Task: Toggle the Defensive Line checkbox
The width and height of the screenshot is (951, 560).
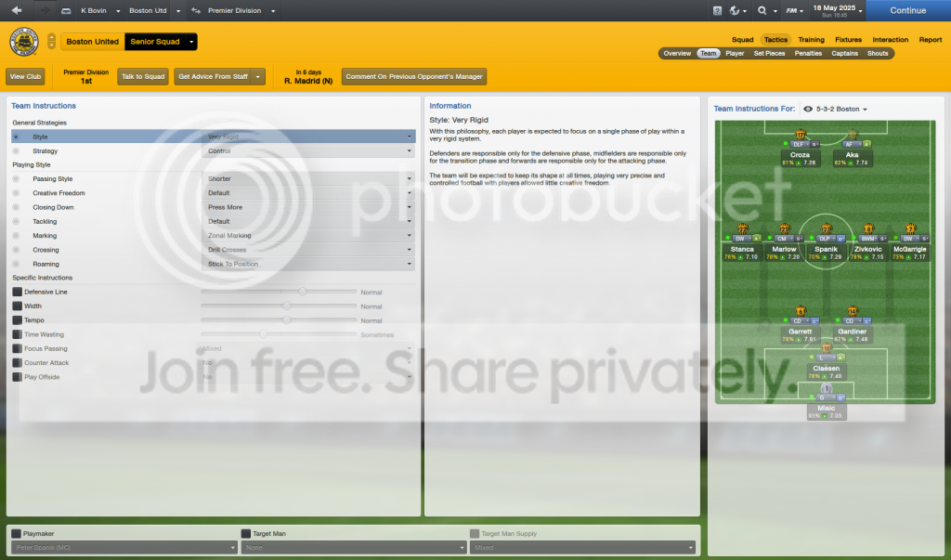Action: (x=17, y=292)
